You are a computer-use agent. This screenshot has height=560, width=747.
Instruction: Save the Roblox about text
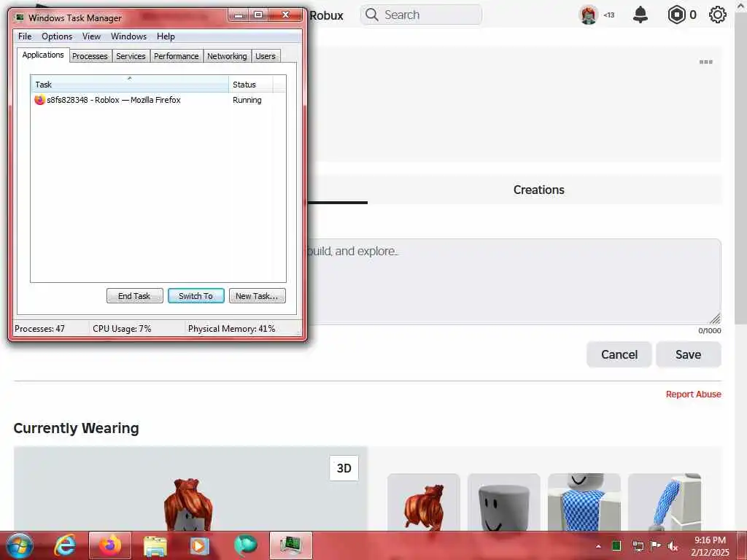click(689, 355)
